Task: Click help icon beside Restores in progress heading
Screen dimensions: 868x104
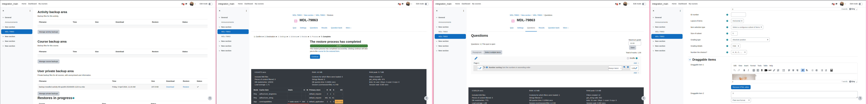Action: [x=73, y=98]
